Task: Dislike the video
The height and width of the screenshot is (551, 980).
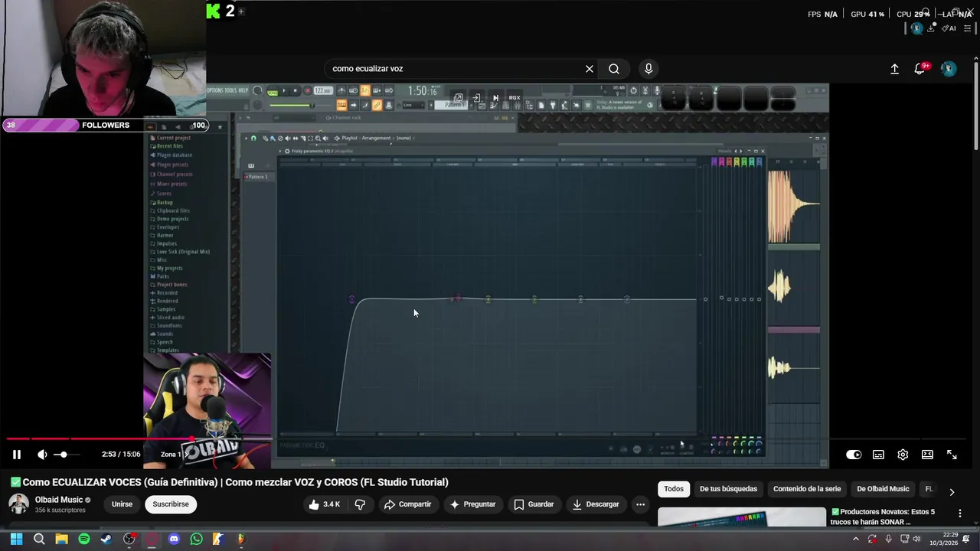Action: click(x=360, y=504)
